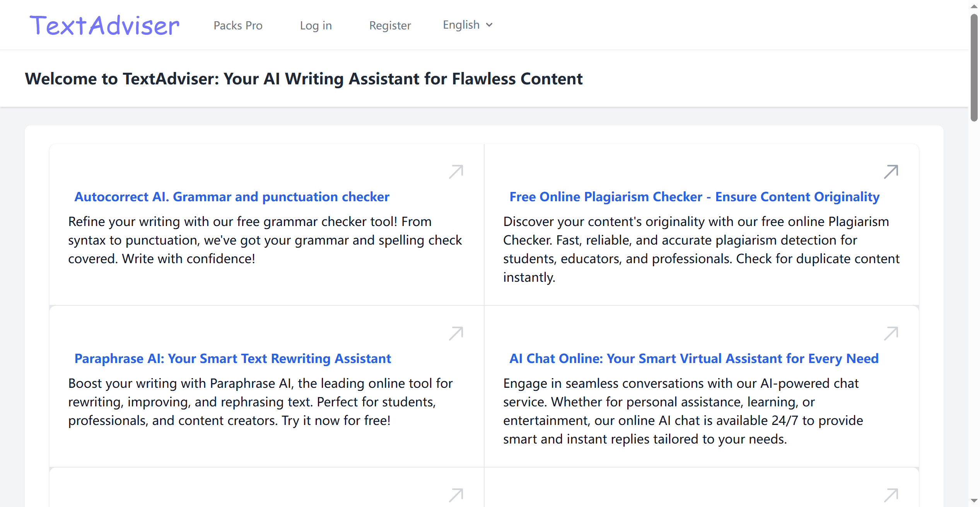Image resolution: width=980 pixels, height=507 pixels.
Task: Open Free Online Plagiarism Checker link
Action: pos(694,197)
